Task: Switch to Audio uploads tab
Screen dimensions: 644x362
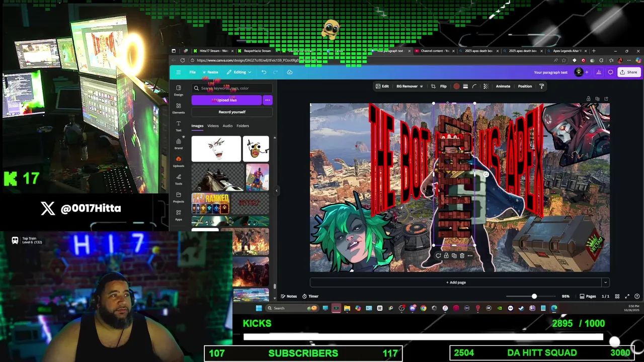Action: (227, 126)
